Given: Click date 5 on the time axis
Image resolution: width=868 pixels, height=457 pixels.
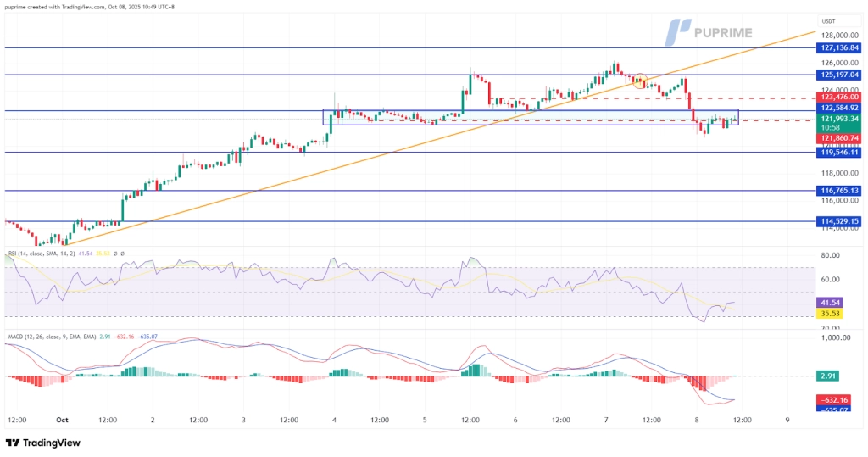Looking at the screenshot, I should (x=425, y=420).
